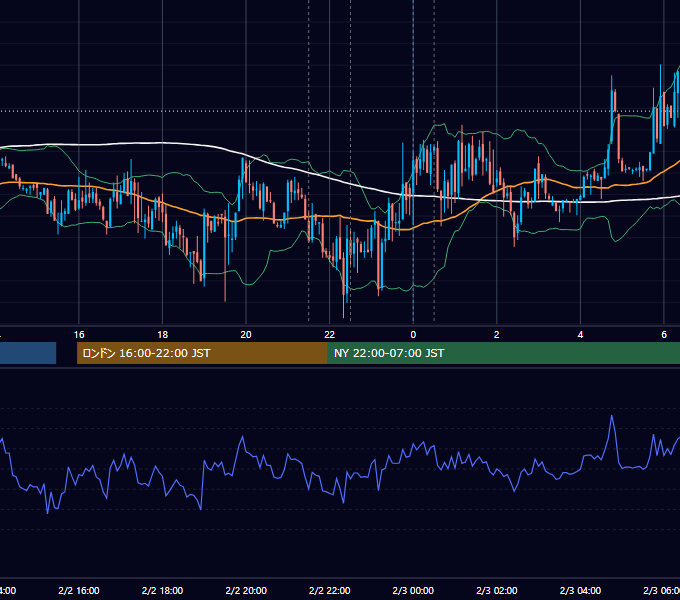Click the "2/2 22:00" date label on the oscillator axis

point(330,590)
